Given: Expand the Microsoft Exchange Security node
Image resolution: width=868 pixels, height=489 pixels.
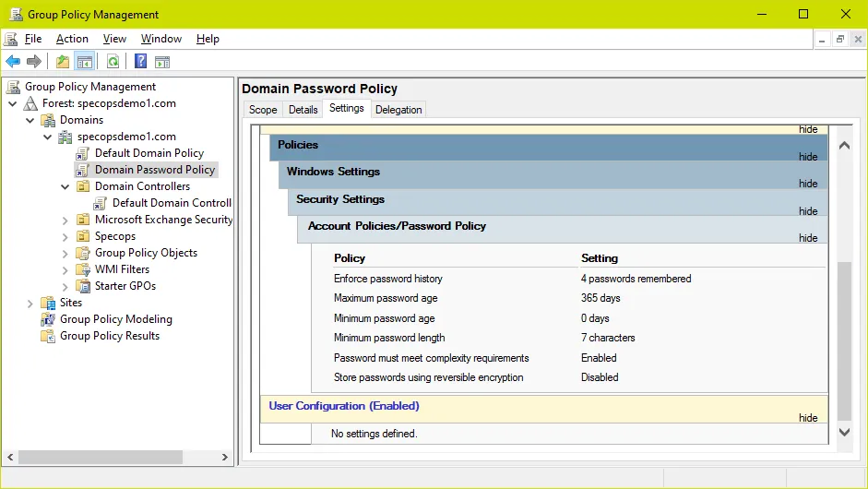Looking at the screenshot, I should click(65, 221).
